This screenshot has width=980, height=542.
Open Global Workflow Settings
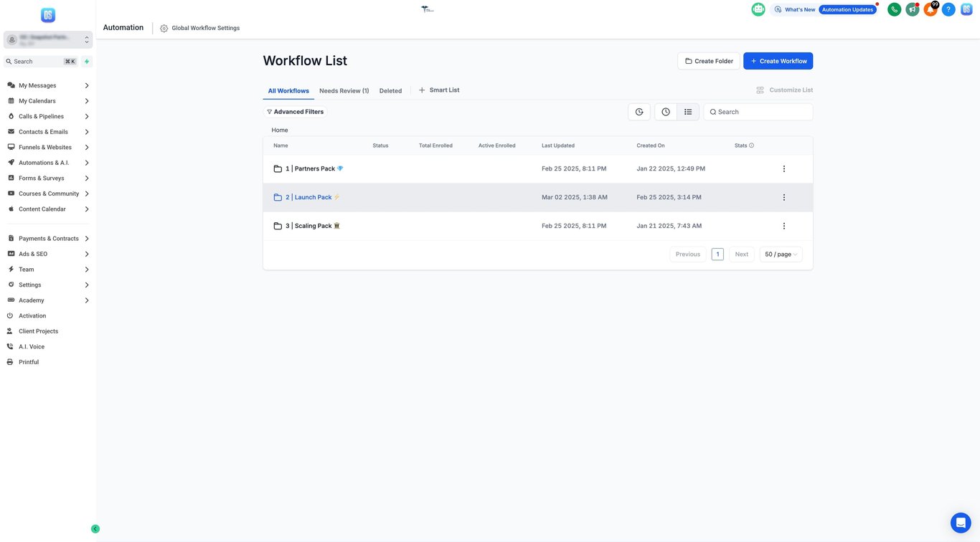[x=200, y=28]
